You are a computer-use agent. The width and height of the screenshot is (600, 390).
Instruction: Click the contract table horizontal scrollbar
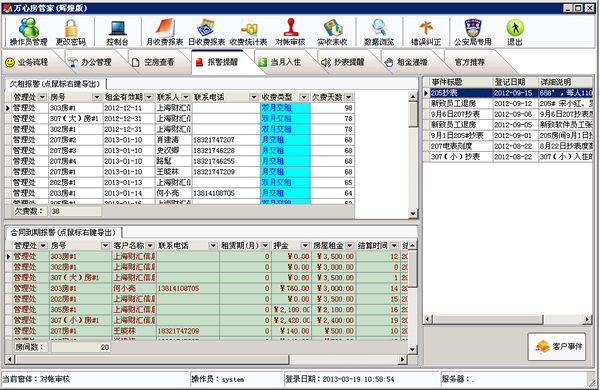coord(207,359)
